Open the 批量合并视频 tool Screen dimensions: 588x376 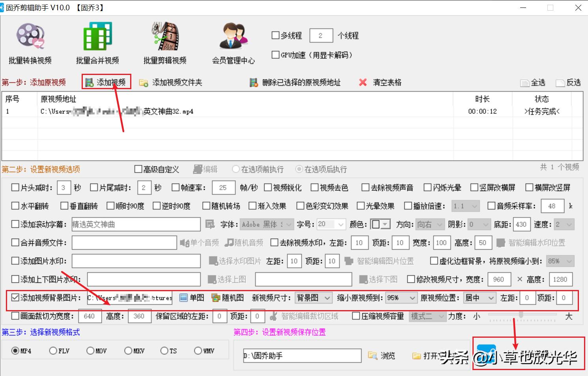(97, 41)
